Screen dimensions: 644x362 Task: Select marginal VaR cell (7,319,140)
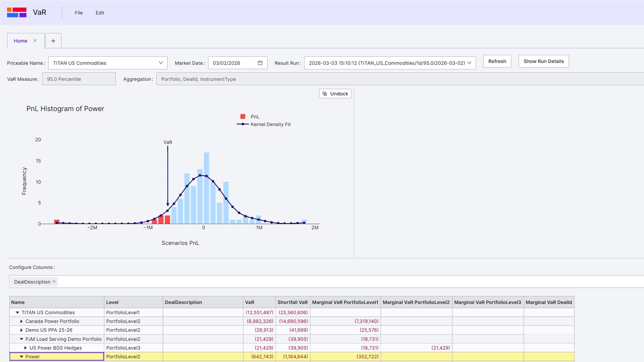coord(345,321)
